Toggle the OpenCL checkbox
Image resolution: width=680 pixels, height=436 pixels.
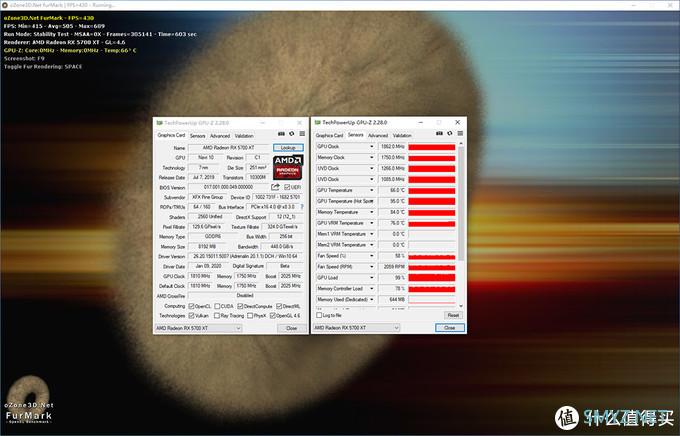click(x=191, y=306)
